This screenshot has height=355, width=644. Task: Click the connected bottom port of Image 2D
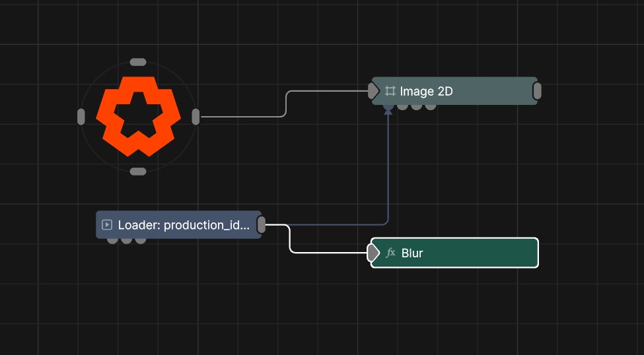(x=388, y=106)
